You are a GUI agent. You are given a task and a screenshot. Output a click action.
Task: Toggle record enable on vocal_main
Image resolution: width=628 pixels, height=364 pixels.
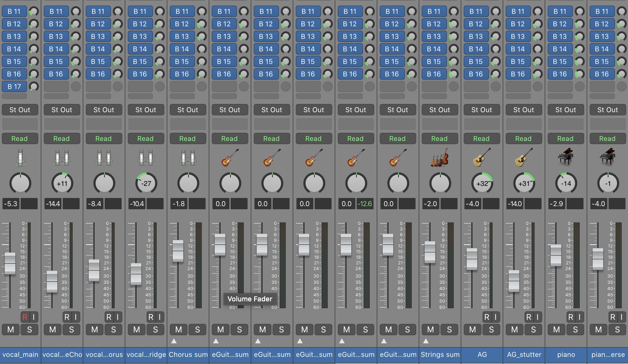[25, 317]
